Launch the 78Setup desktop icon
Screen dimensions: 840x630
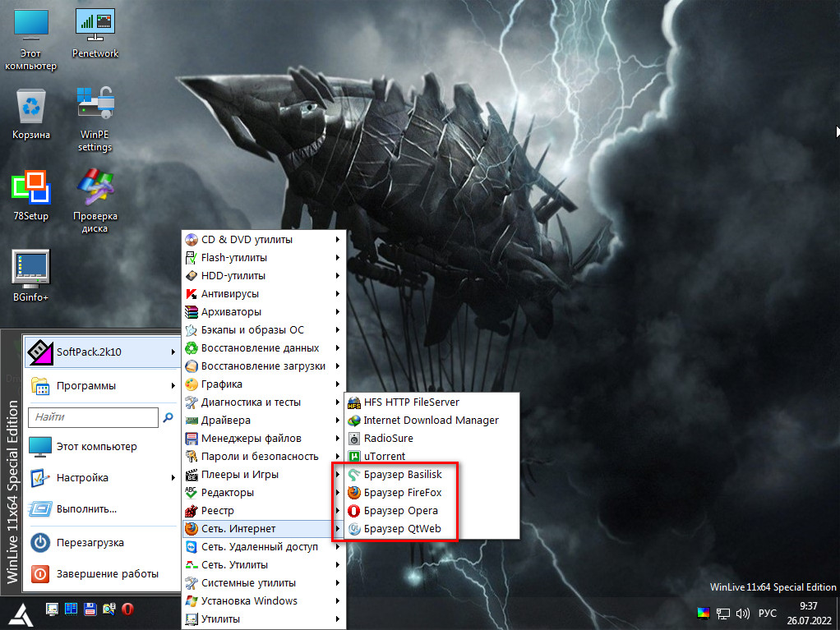(31, 196)
